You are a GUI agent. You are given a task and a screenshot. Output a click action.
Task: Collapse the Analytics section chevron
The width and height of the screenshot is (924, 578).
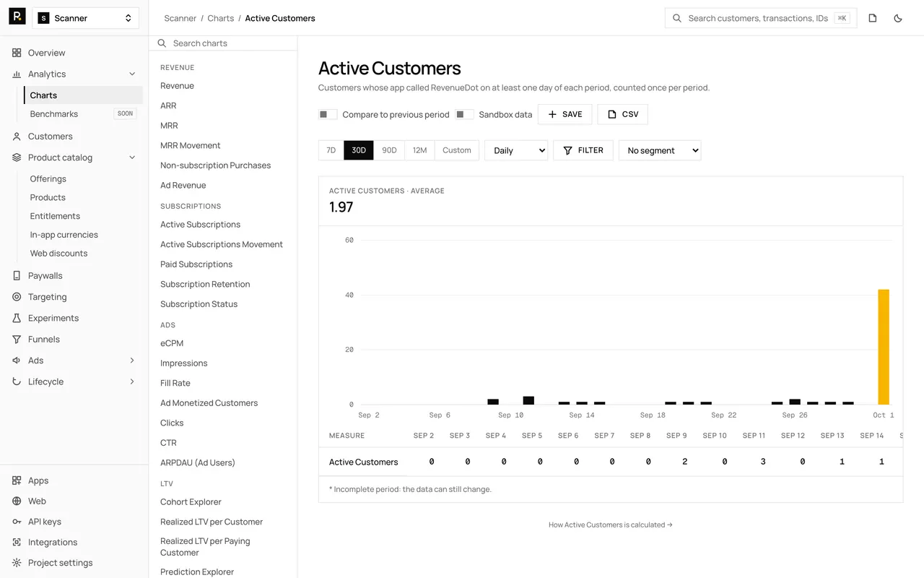[132, 74]
